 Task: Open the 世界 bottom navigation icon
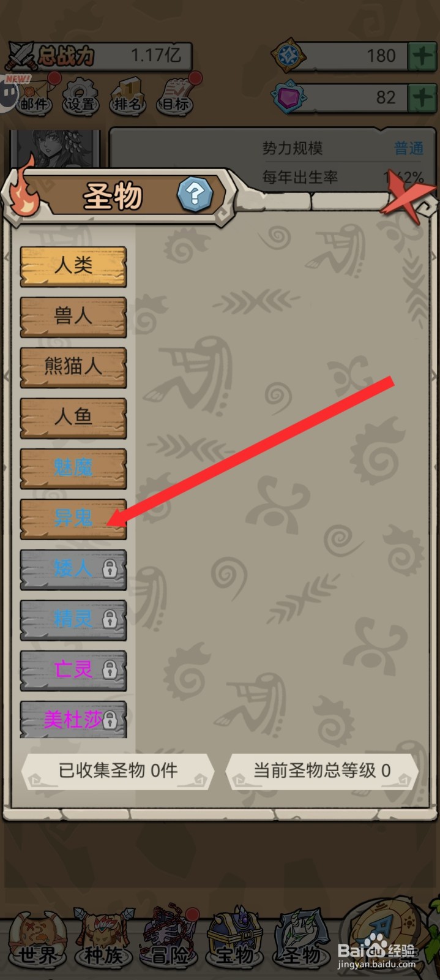pyautogui.click(x=38, y=940)
